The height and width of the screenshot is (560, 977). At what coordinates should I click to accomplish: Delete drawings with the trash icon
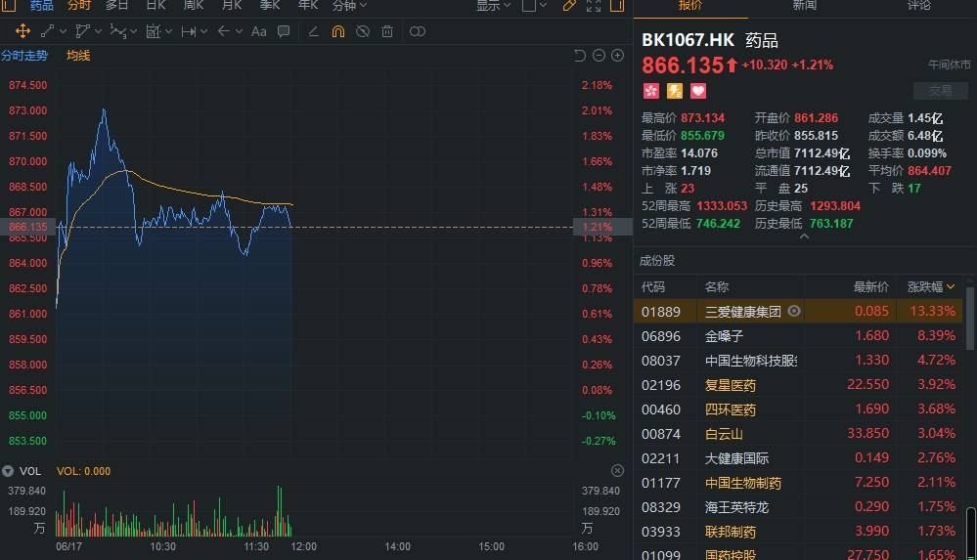tap(387, 31)
